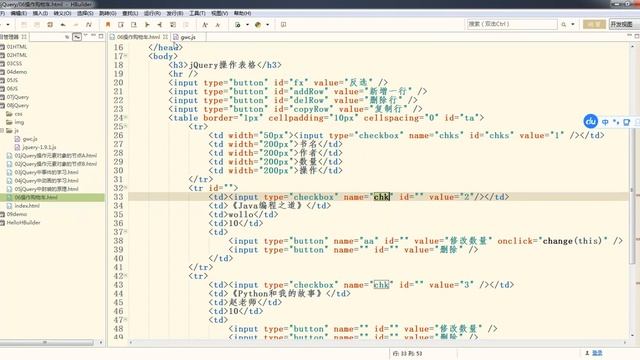Open the dropdown beside the search magnifier
Screen dimensions: 640x360
(573, 24)
